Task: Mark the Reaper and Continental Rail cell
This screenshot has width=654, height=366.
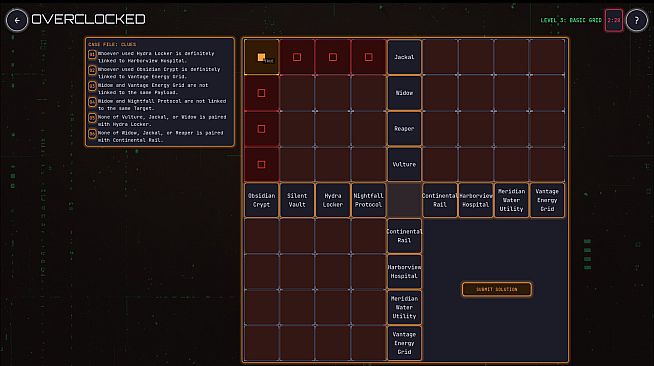Action: tap(440, 129)
